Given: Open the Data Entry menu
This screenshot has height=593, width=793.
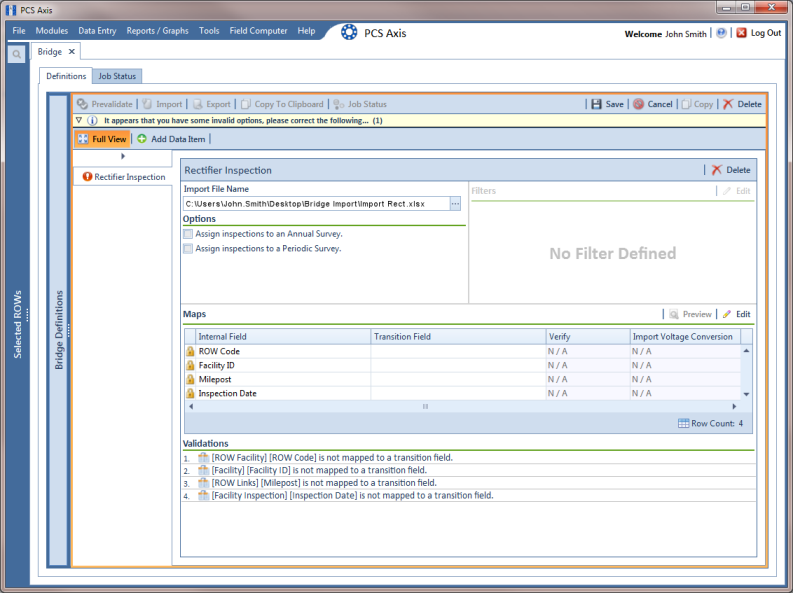Looking at the screenshot, I should click(x=97, y=31).
